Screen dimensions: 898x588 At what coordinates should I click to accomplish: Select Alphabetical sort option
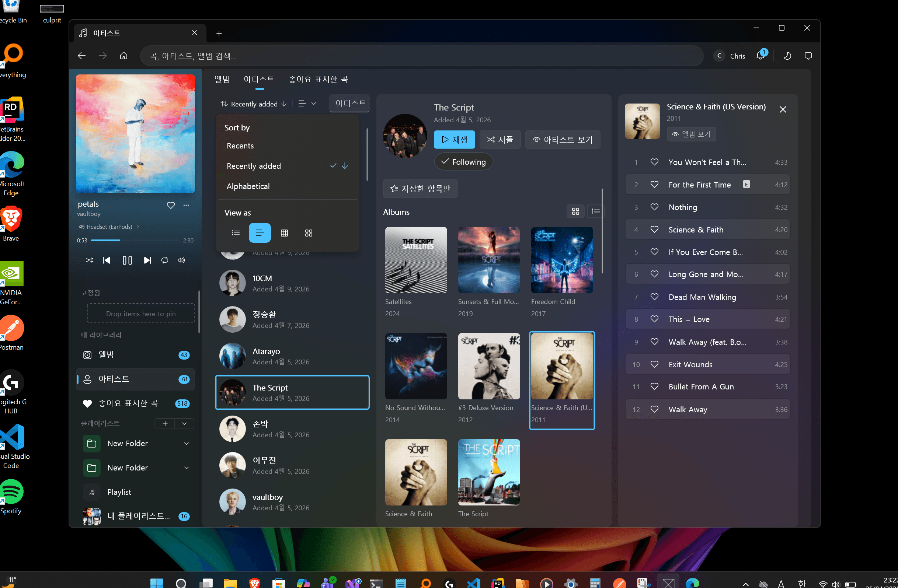point(287,186)
